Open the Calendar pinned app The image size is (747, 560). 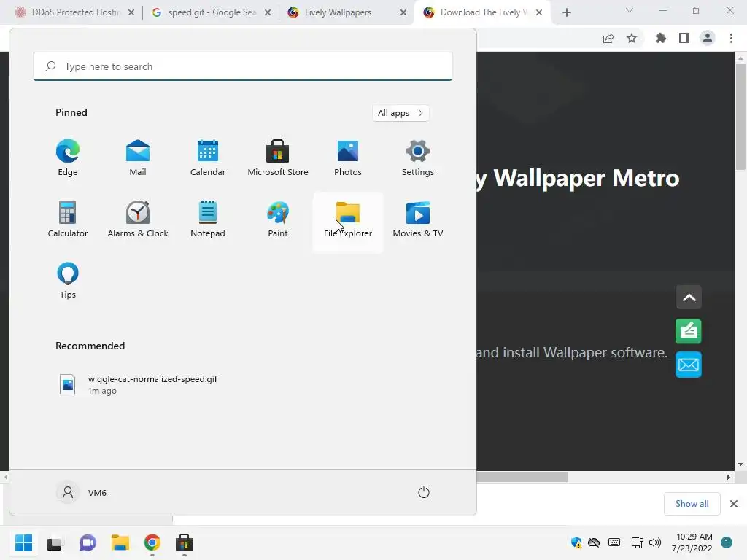[x=208, y=158]
